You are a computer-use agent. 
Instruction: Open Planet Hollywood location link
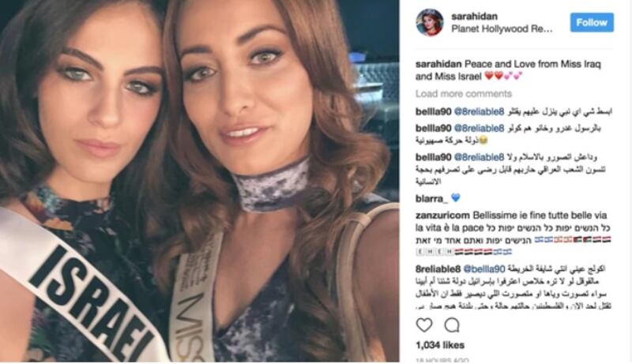(502, 29)
